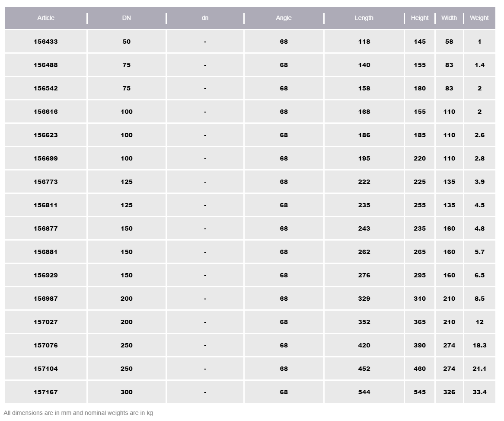Open article number 157167
The height and width of the screenshot is (421, 504).
point(46,392)
